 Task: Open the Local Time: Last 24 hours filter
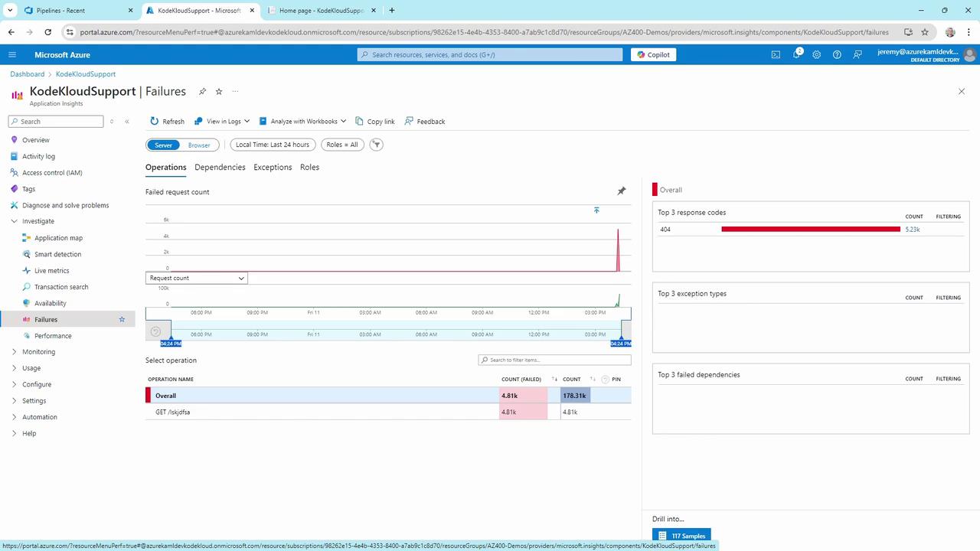[x=273, y=145]
